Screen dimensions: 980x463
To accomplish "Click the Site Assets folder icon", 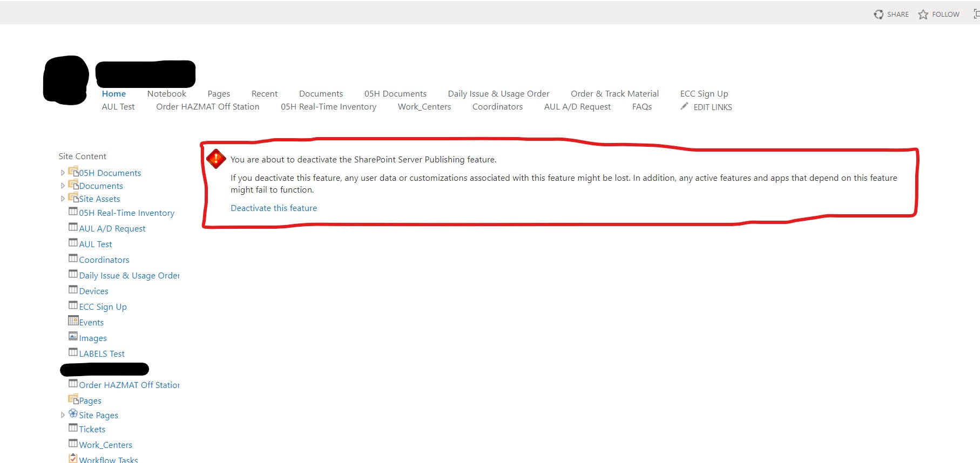I will pos(73,198).
